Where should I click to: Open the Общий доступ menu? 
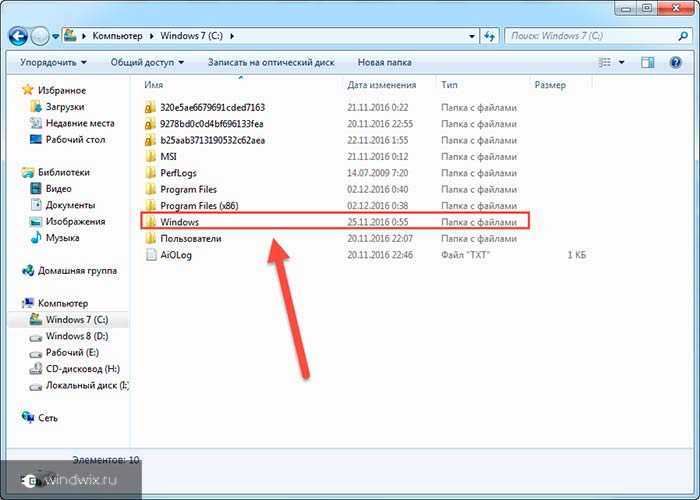pos(147,62)
